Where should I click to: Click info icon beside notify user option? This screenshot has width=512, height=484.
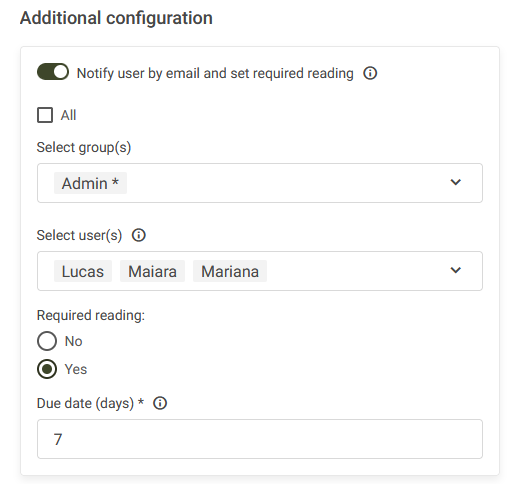click(370, 73)
